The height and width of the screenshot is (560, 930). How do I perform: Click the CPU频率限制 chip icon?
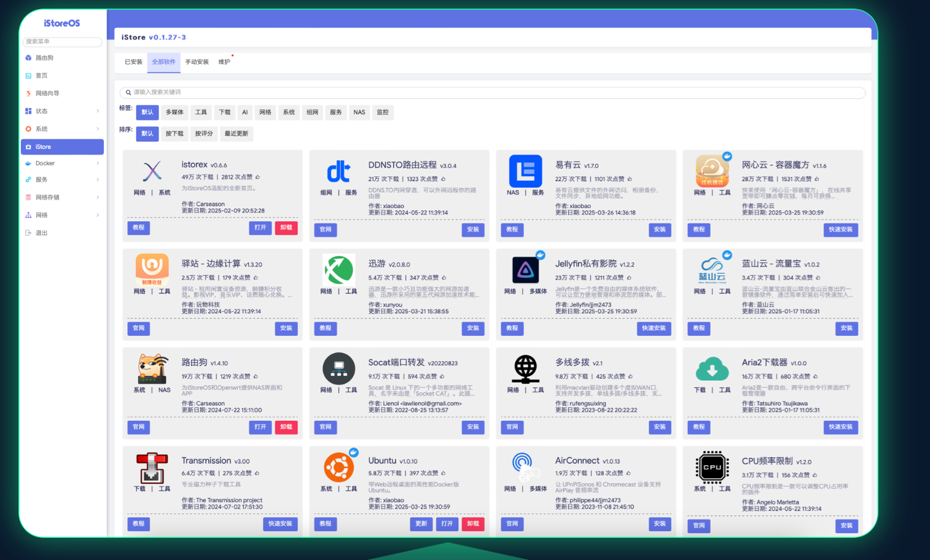coord(712,467)
